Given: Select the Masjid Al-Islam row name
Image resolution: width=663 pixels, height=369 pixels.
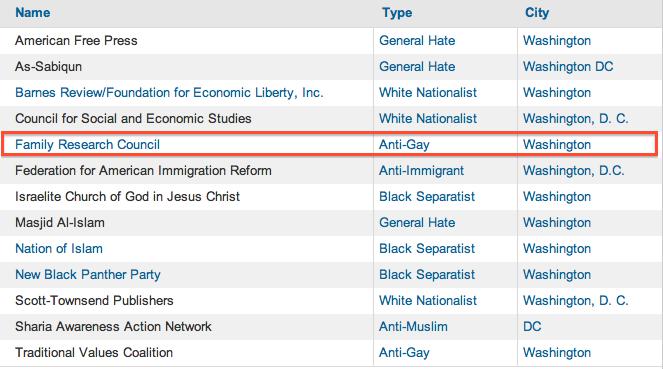Looking at the screenshot, I should click(60, 223).
